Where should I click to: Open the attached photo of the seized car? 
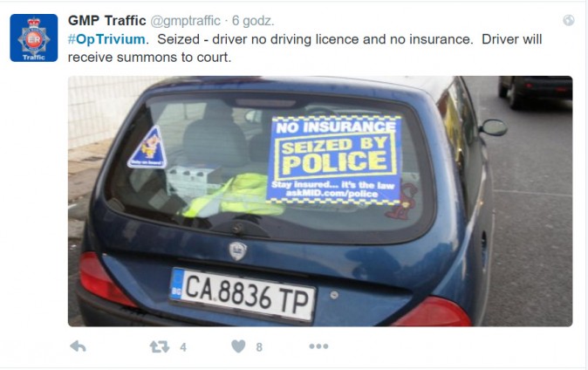click(x=320, y=201)
